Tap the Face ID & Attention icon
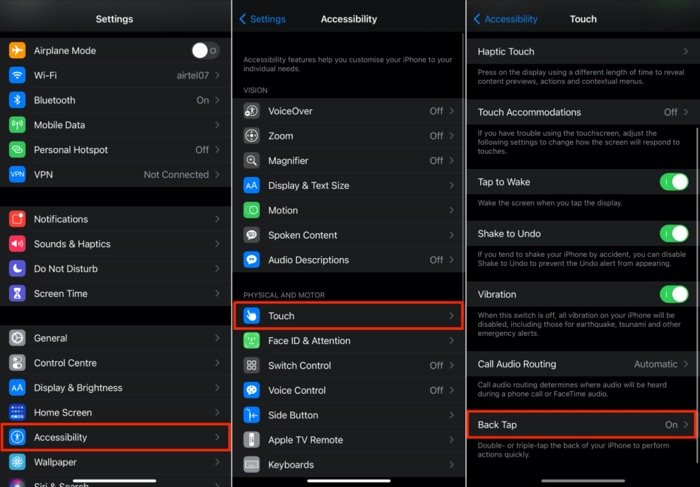 (x=251, y=341)
